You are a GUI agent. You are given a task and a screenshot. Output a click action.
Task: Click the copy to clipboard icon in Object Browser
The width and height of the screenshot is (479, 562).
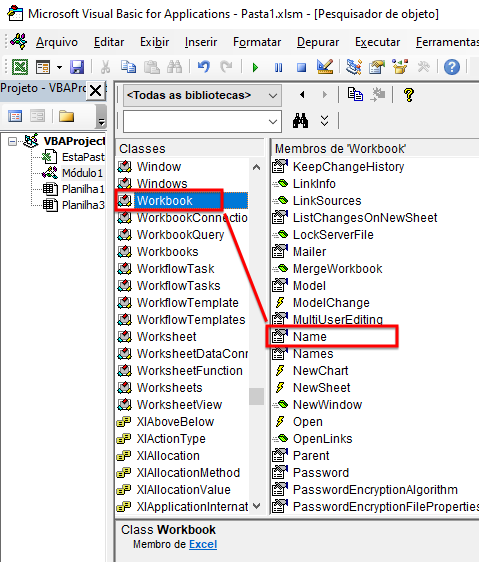(355, 94)
